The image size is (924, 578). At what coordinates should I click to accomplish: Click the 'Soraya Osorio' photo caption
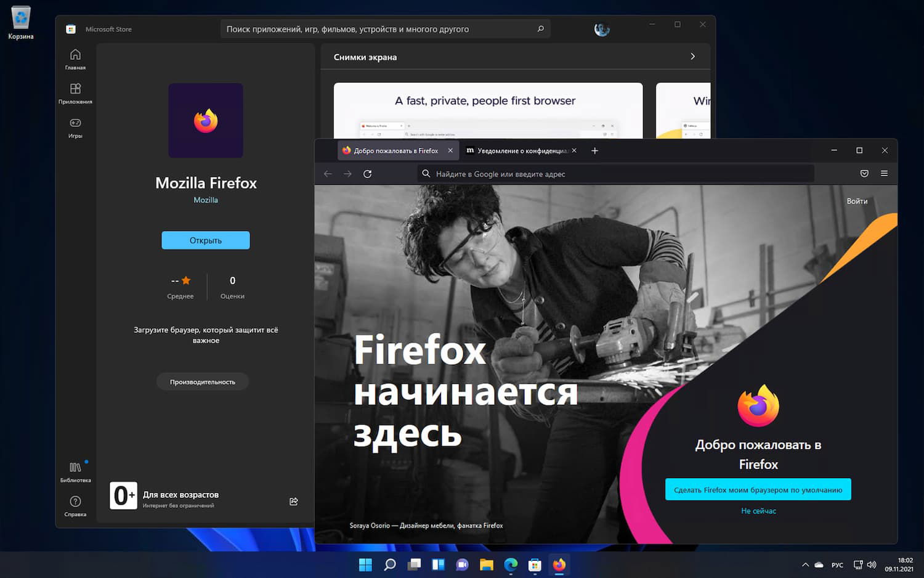pyautogui.click(x=426, y=526)
